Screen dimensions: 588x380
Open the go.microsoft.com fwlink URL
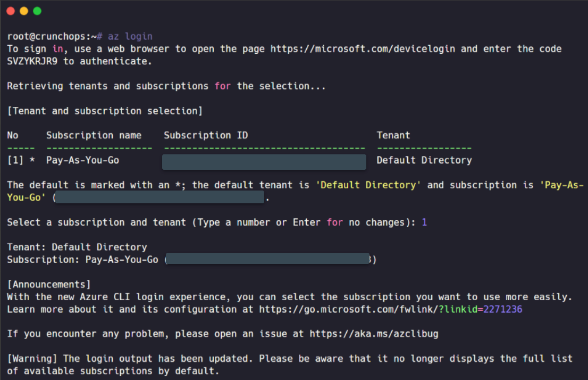[x=390, y=309]
